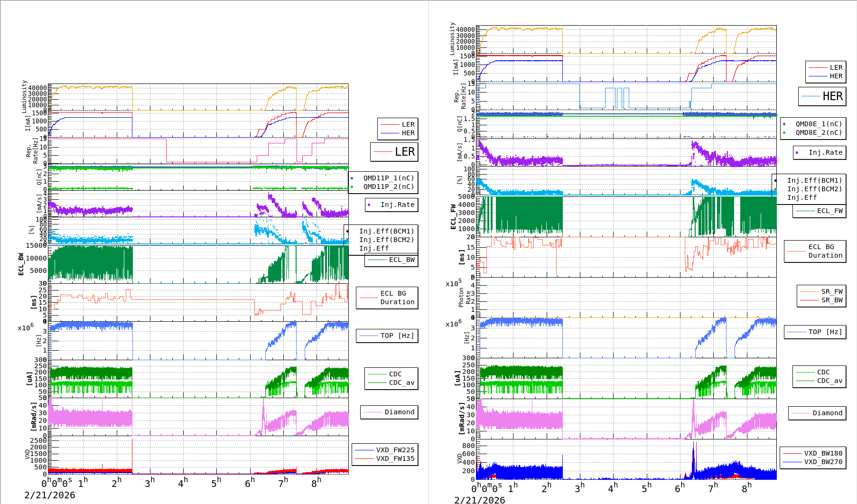Click the VXD_FW225 legend label
The width and height of the screenshot is (857, 504).
[395, 450]
